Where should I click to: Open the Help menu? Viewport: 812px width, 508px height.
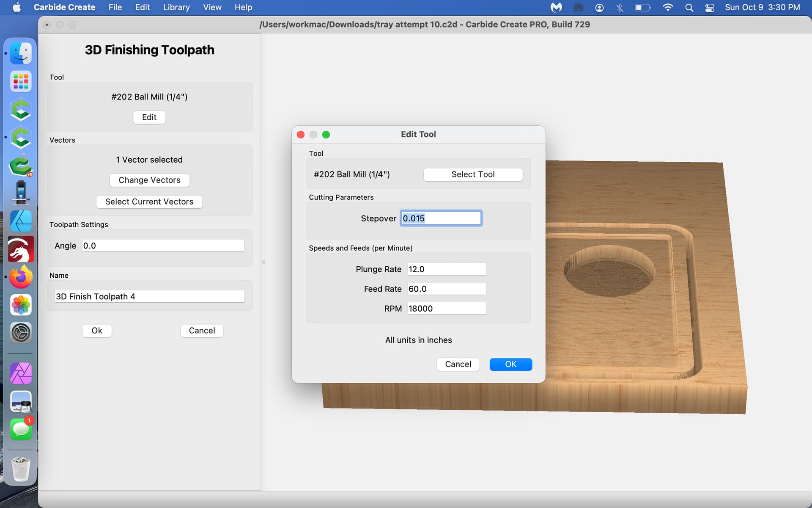243,7
